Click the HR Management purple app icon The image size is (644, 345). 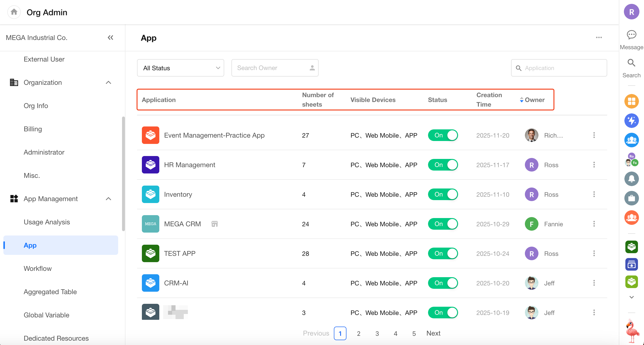pos(151,165)
